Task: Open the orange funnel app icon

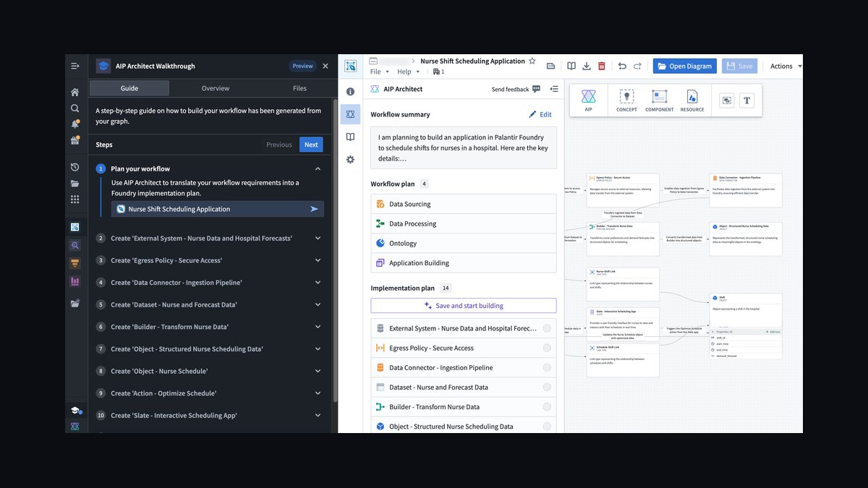Action: [75, 263]
